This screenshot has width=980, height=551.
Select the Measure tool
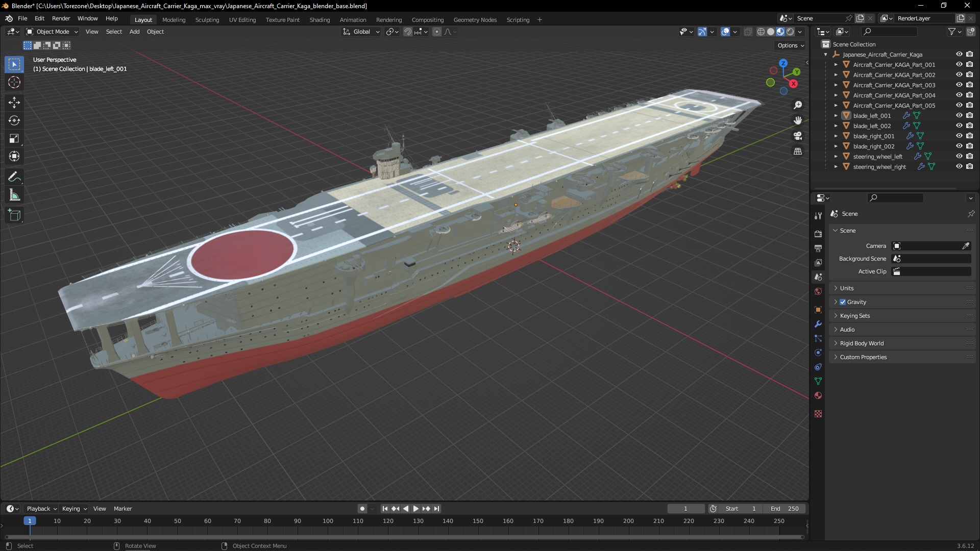click(14, 195)
